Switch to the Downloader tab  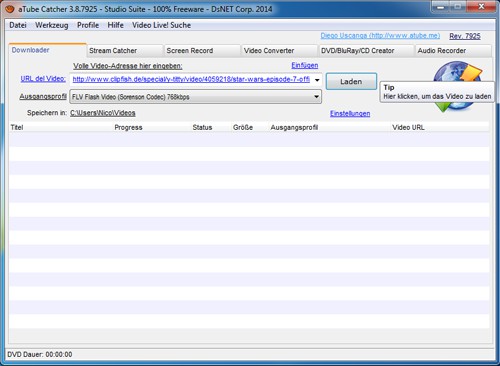point(47,50)
